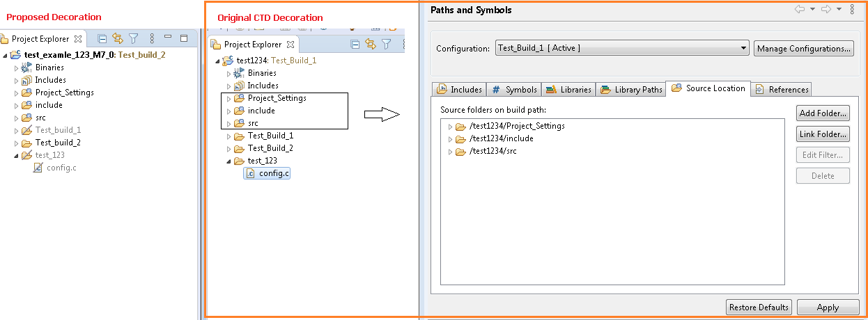Toggle Link with Editor in Original CTD explorer
Viewport: 868px width, 320px height.
[371, 45]
